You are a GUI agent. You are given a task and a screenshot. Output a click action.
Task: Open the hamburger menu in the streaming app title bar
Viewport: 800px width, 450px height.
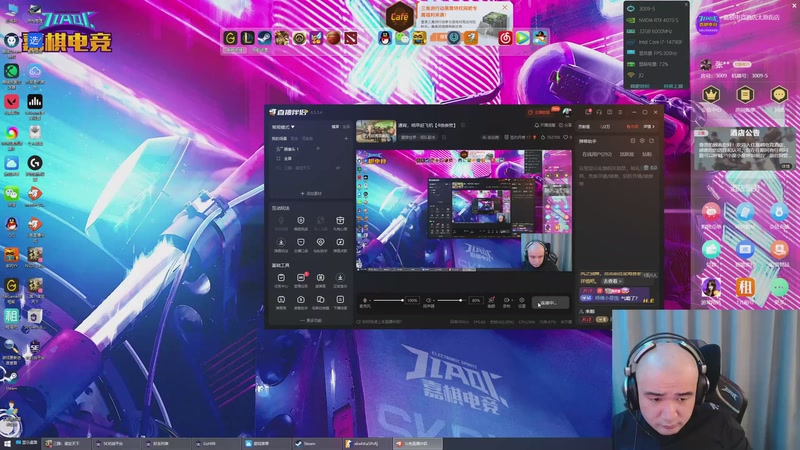[620, 112]
